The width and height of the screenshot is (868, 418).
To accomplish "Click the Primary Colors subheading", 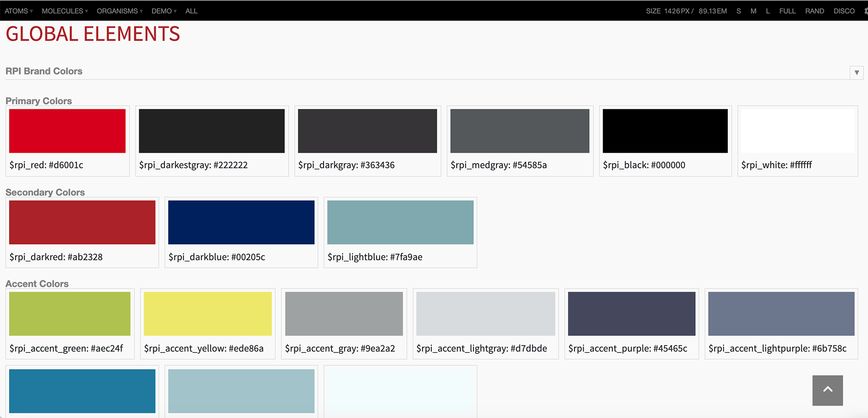I will click(38, 101).
